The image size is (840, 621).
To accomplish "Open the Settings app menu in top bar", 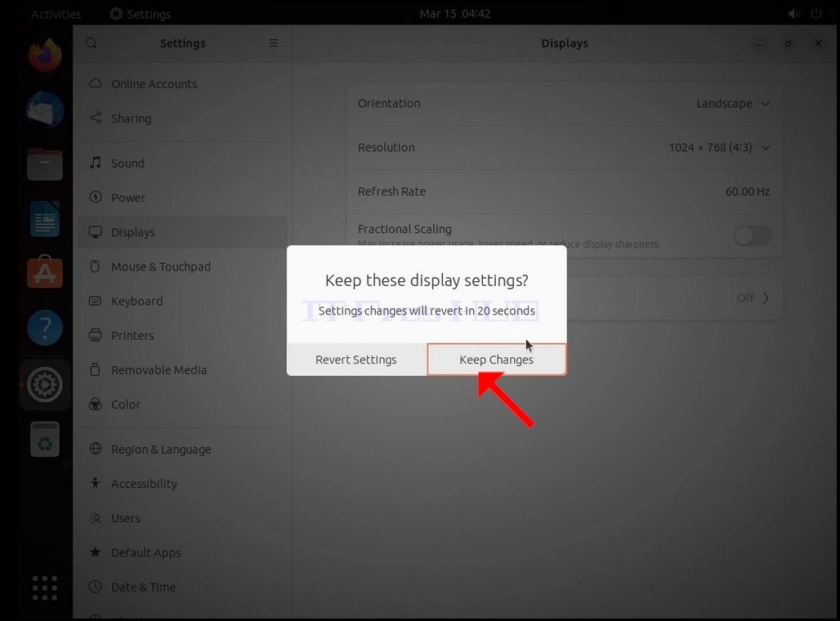I will click(141, 14).
